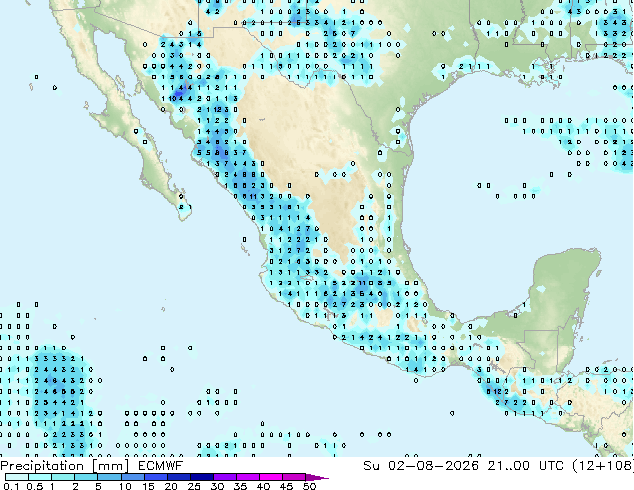The width and height of the screenshot is (634, 490).
Task: Select legend swatch between 30 and 35
Action: coord(225,477)
